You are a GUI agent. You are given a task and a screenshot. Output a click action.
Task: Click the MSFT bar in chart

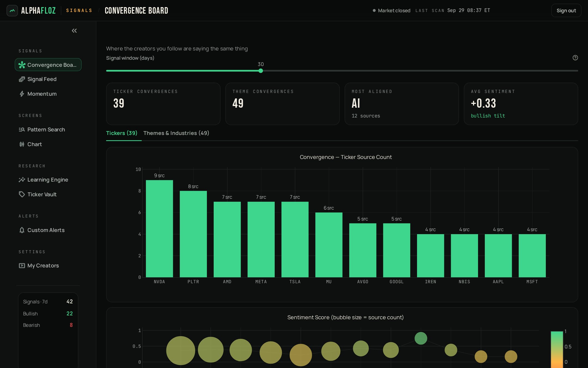pyautogui.click(x=532, y=256)
